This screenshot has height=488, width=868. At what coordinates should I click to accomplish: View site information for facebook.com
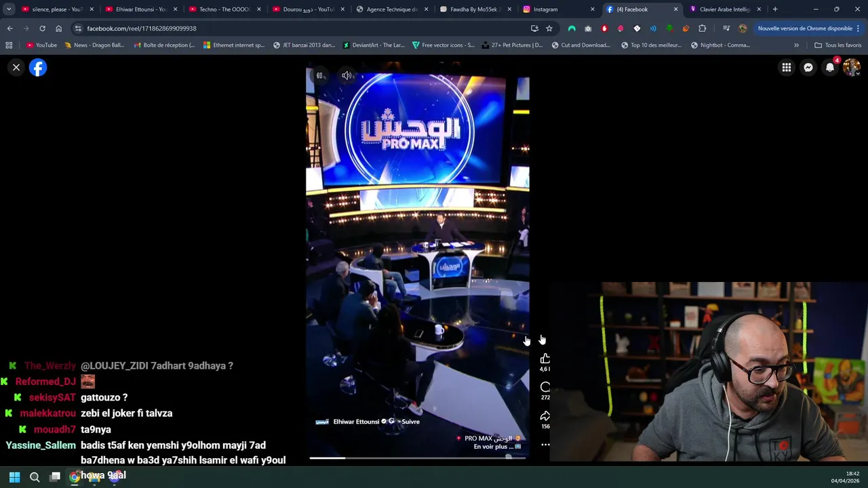click(x=78, y=28)
